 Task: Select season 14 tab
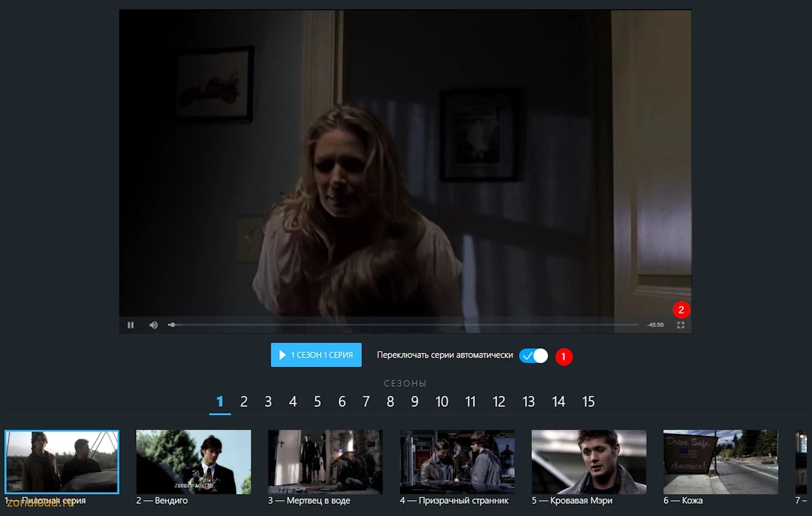pos(558,402)
